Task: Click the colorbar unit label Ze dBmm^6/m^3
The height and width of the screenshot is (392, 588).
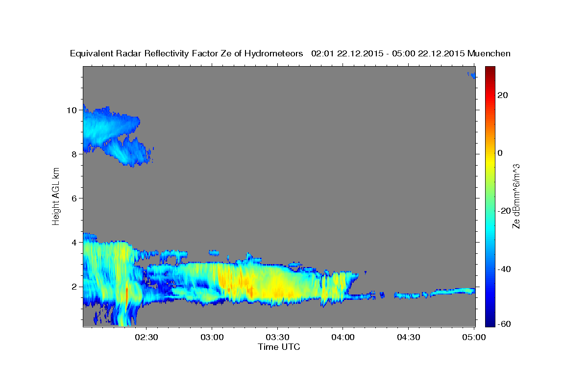Action: click(516, 196)
